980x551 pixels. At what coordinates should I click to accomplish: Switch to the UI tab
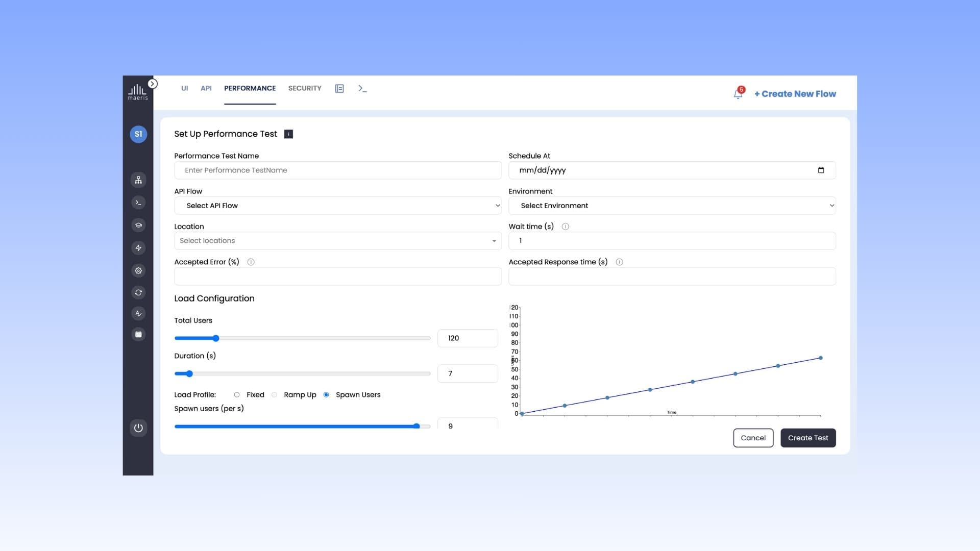[x=185, y=88]
